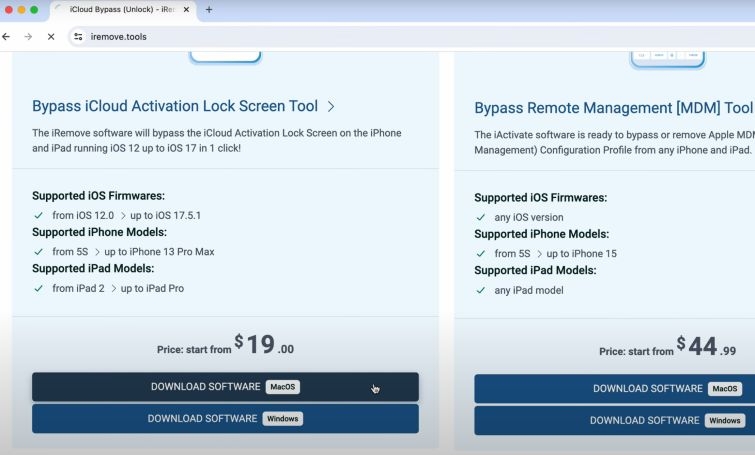Click the browser forward arrow
Screen dimensions: 755x455
(28, 37)
